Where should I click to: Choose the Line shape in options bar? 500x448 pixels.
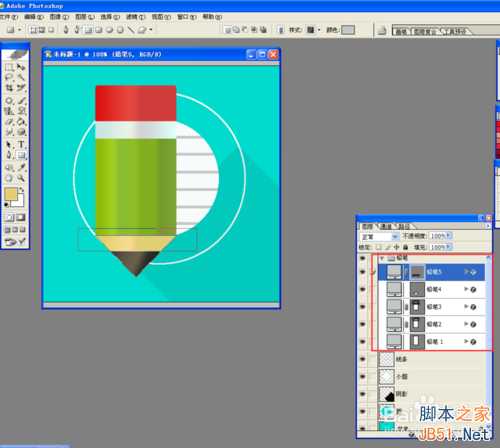(131, 30)
